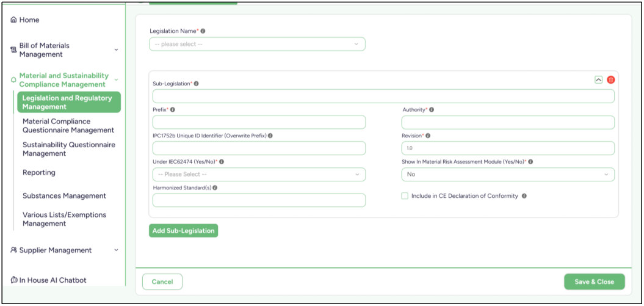Viewport: 644px width, 306px height.
Task: Click the IPC1752b Unique ID Identifier field
Action: point(259,148)
